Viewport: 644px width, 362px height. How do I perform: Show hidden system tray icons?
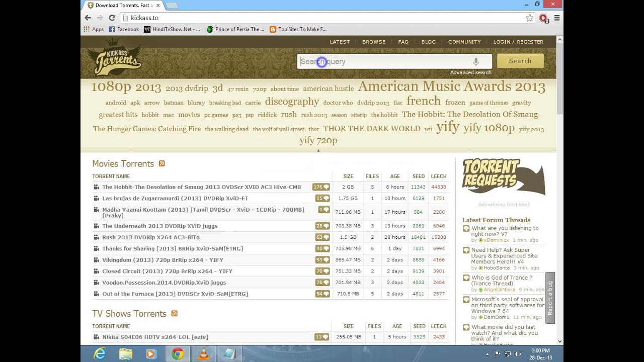click(487, 354)
